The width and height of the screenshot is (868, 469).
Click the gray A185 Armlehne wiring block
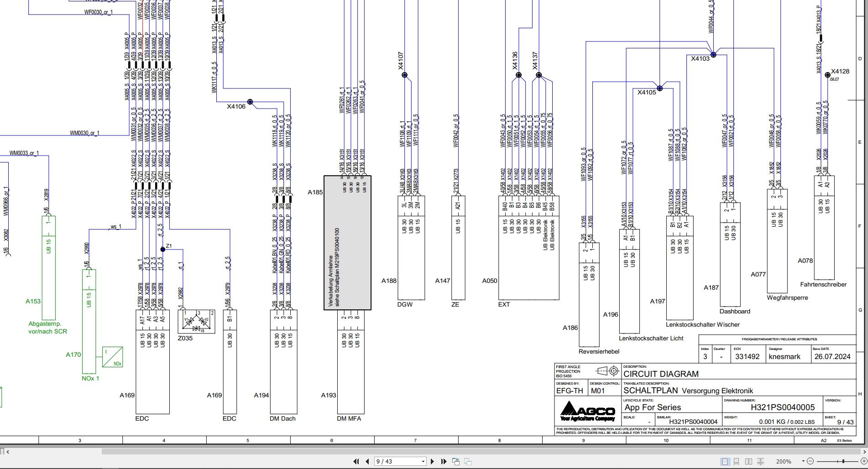[347, 243]
